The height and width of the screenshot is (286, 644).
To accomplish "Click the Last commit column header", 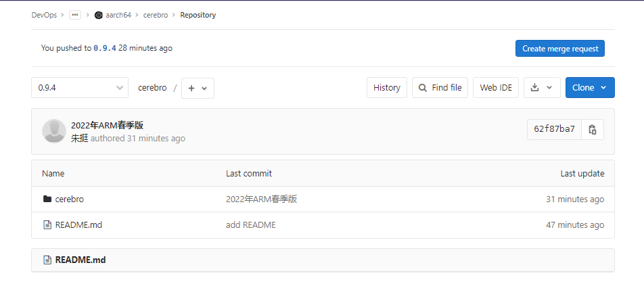I will pos(249,174).
